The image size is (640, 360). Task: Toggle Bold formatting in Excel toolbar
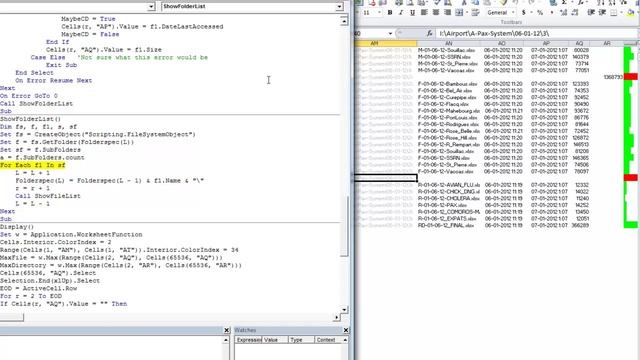tap(390, 13)
